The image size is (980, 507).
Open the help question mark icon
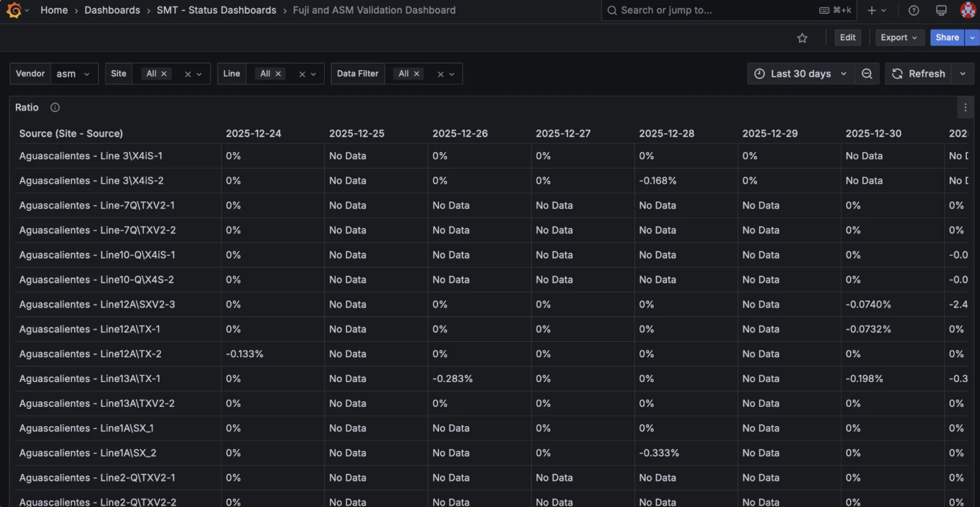point(913,10)
